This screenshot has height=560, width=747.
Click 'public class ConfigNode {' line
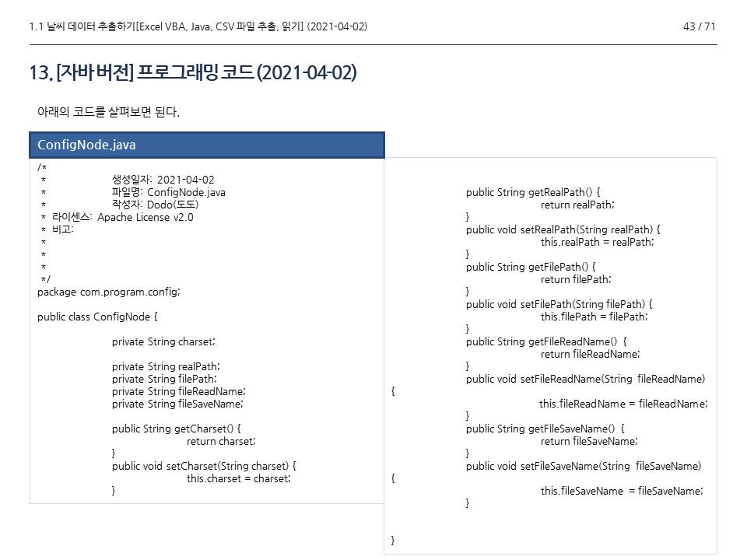pos(97,317)
